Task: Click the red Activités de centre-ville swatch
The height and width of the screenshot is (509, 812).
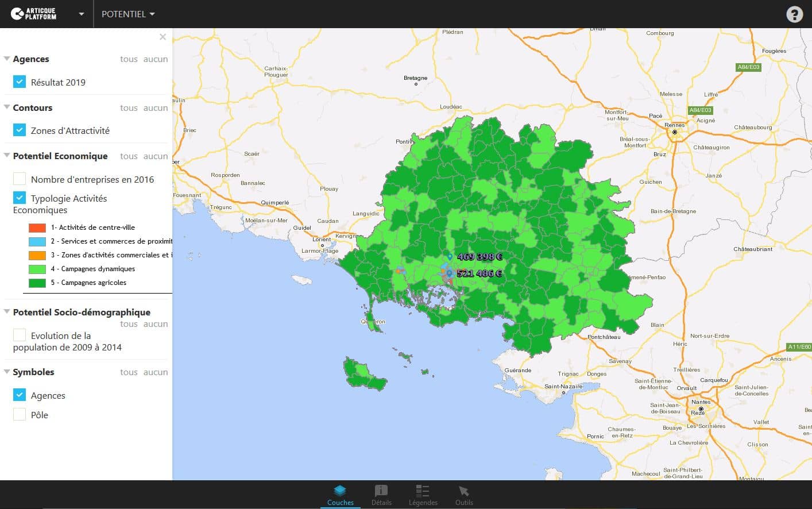Action: tap(37, 227)
